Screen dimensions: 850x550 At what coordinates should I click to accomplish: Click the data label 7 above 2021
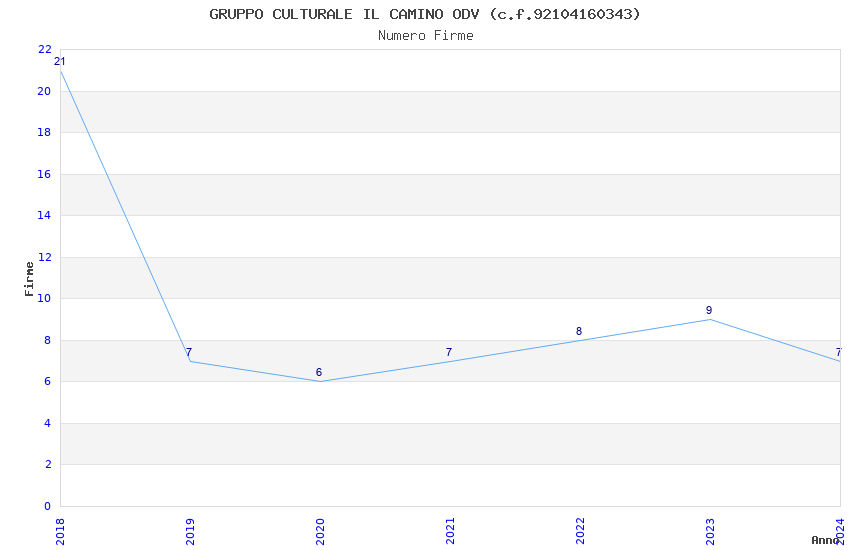click(x=449, y=352)
